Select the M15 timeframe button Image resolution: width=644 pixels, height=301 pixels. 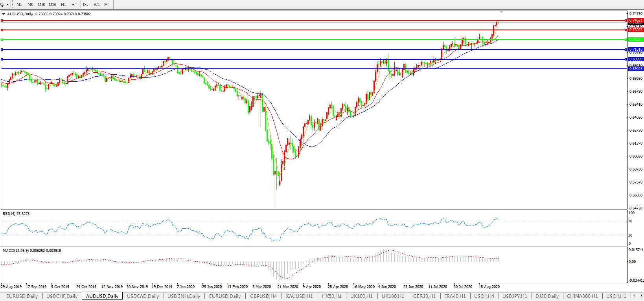41,5
